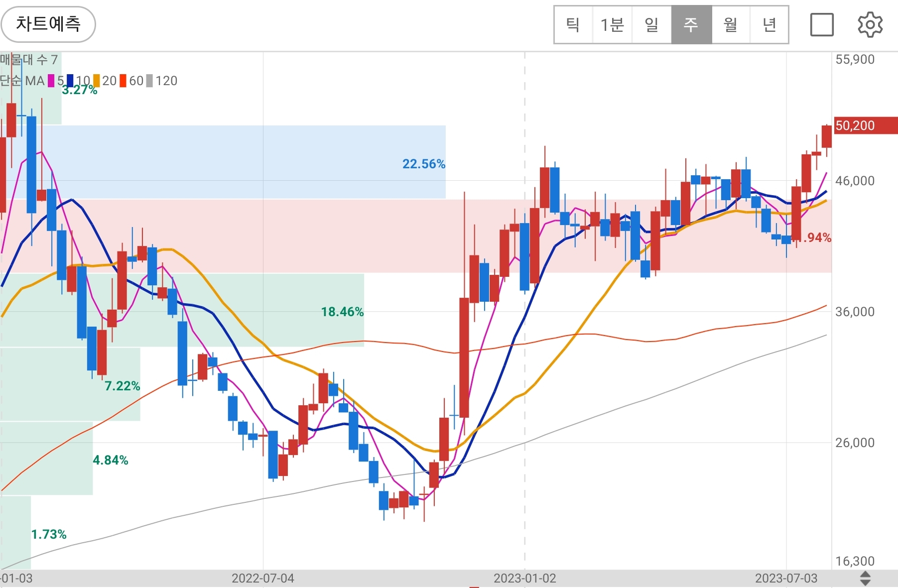
Task: Click the 2023-07-03 date axis label
Action: [786, 579]
